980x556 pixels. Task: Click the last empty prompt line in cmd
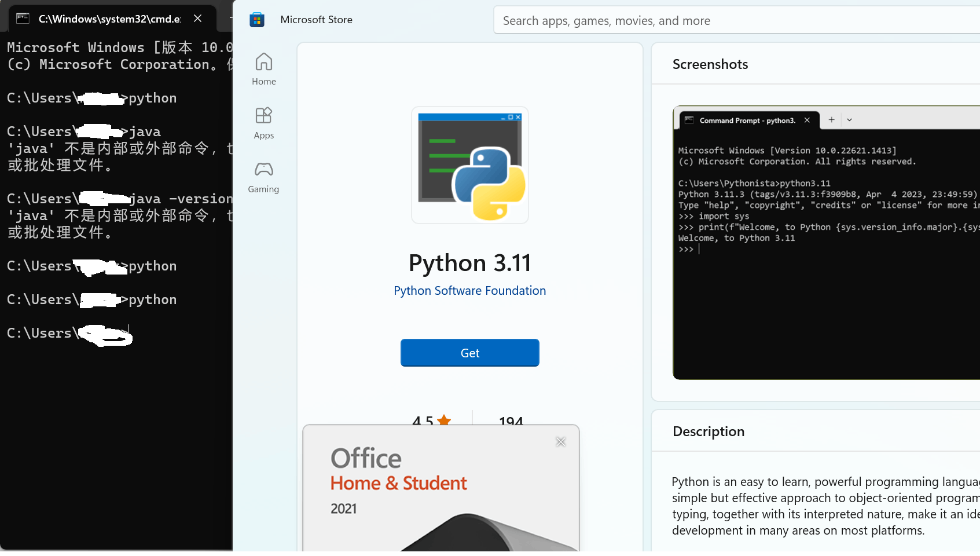pos(70,334)
